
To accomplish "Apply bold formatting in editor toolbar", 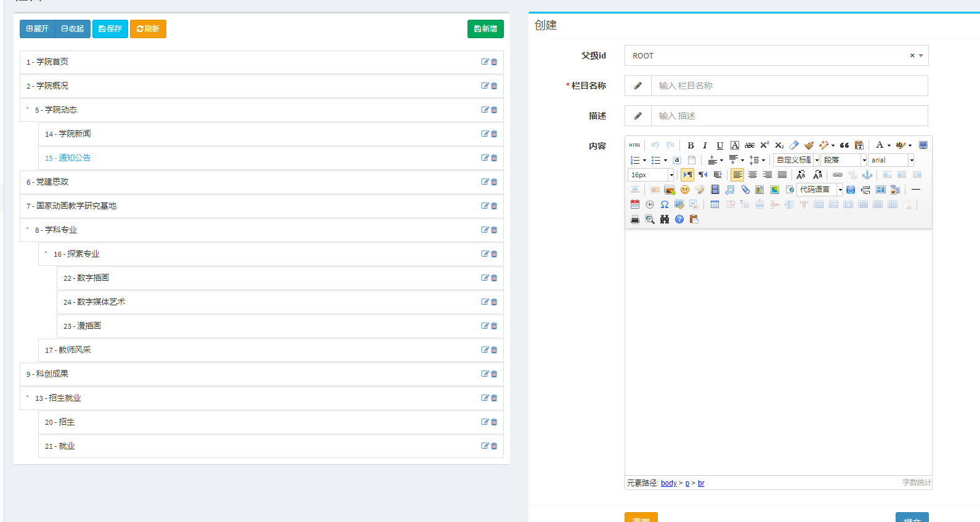I will click(690, 145).
